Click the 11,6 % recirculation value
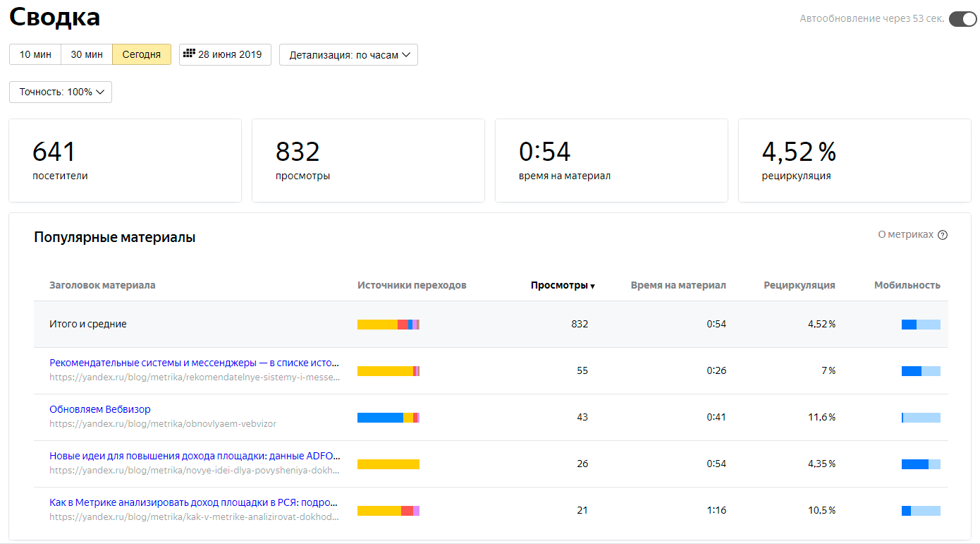980x544 pixels. (x=821, y=418)
